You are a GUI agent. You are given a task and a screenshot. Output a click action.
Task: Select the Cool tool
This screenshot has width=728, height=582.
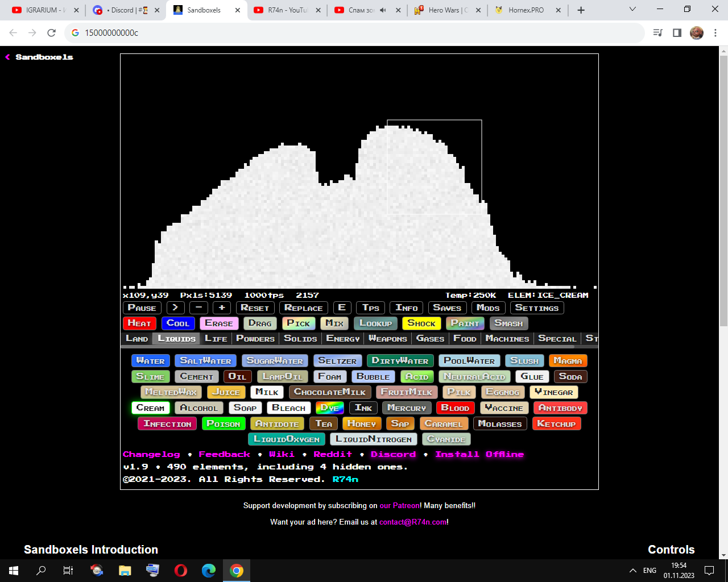[x=178, y=323]
